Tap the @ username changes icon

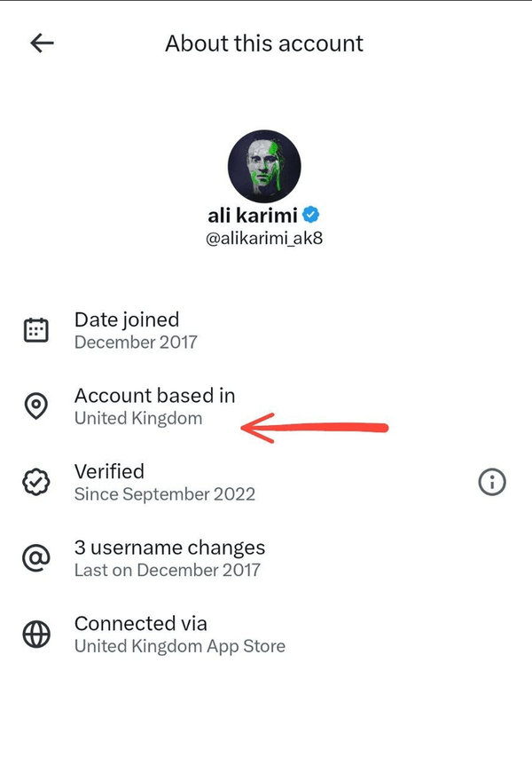click(x=35, y=559)
